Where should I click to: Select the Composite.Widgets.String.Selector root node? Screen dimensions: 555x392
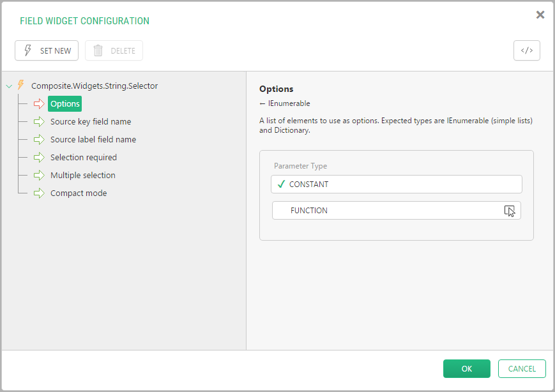[x=95, y=86]
